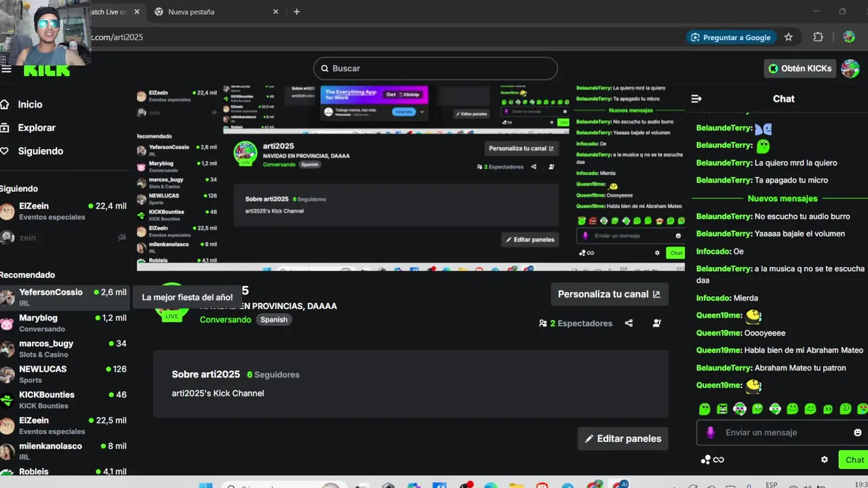Click the Preguntar a Google button
The width and height of the screenshot is (868, 488).
tap(730, 37)
